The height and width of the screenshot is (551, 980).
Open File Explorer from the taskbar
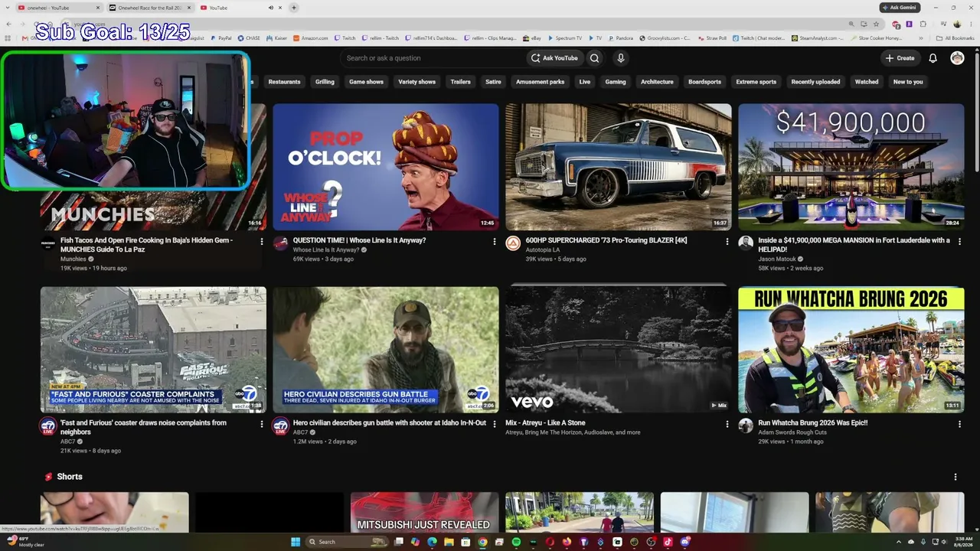tap(449, 542)
